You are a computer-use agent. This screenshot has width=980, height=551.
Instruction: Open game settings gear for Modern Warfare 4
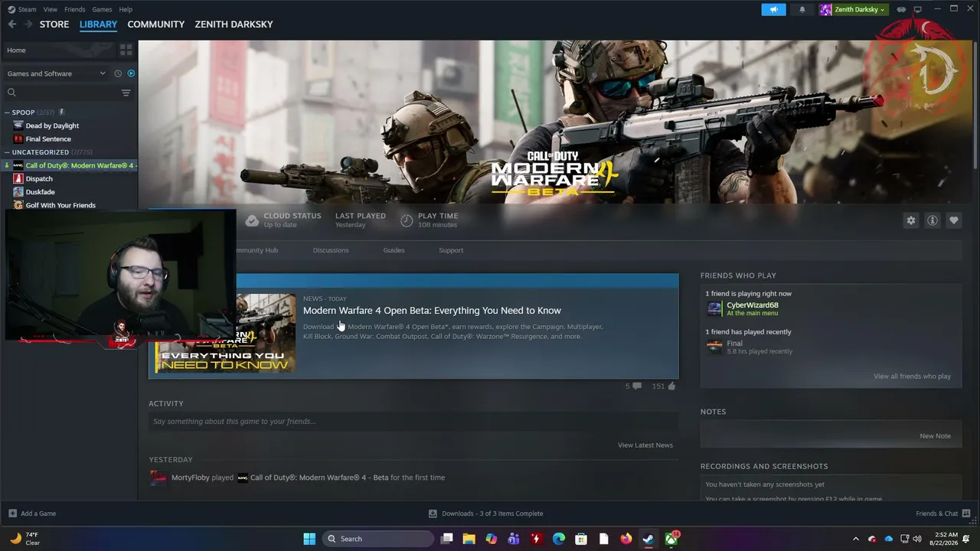click(911, 220)
